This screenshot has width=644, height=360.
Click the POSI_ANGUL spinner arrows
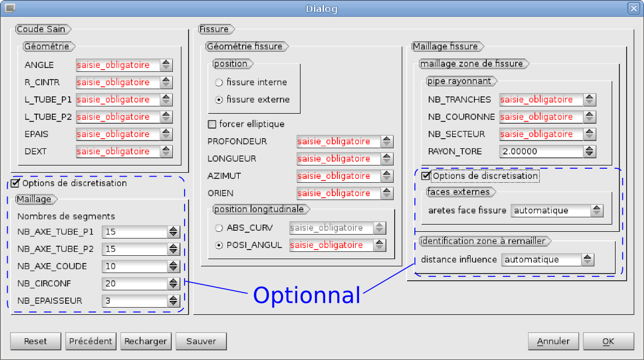tap(380, 245)
